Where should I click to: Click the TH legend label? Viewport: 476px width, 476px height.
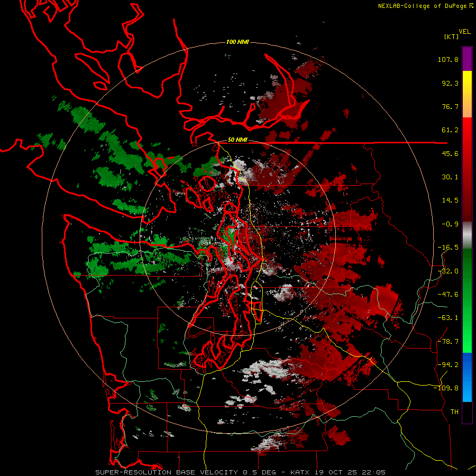pos(454,412)
